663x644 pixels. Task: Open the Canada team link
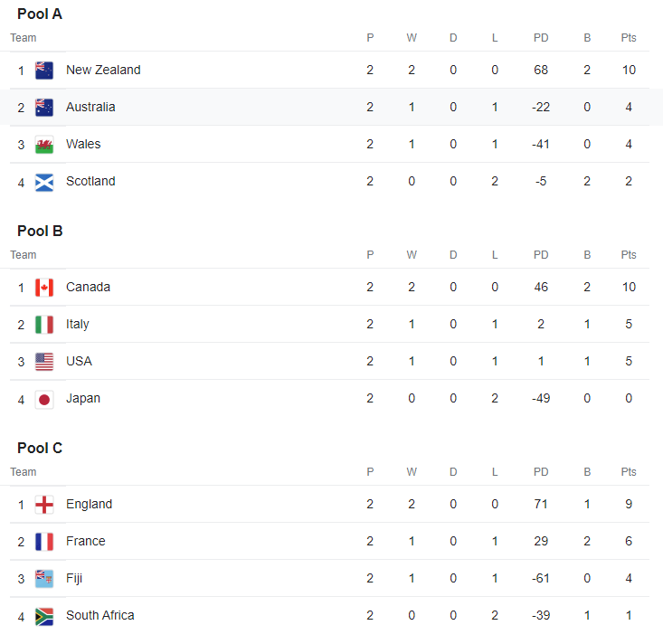coord(88,287)
